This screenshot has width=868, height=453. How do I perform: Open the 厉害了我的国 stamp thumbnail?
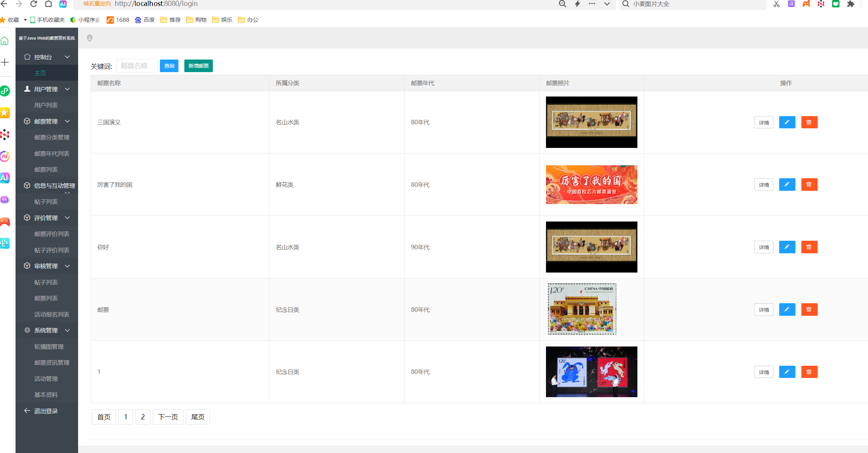tap(591, 185)
